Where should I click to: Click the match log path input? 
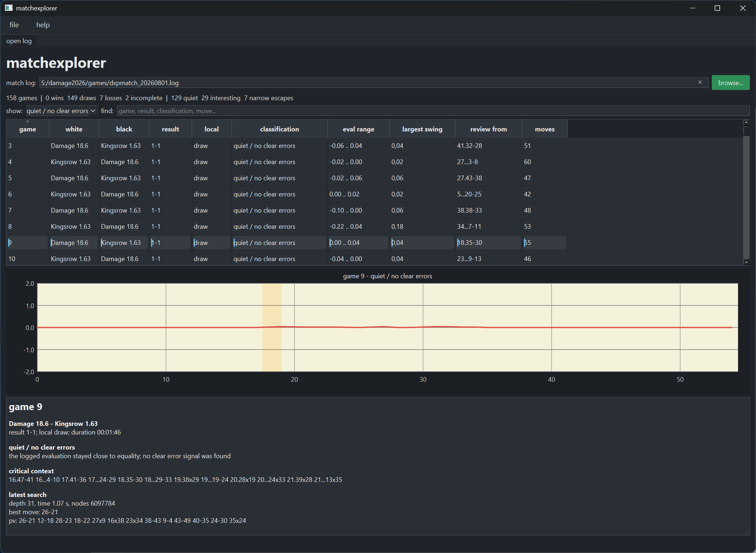point(368,83)
